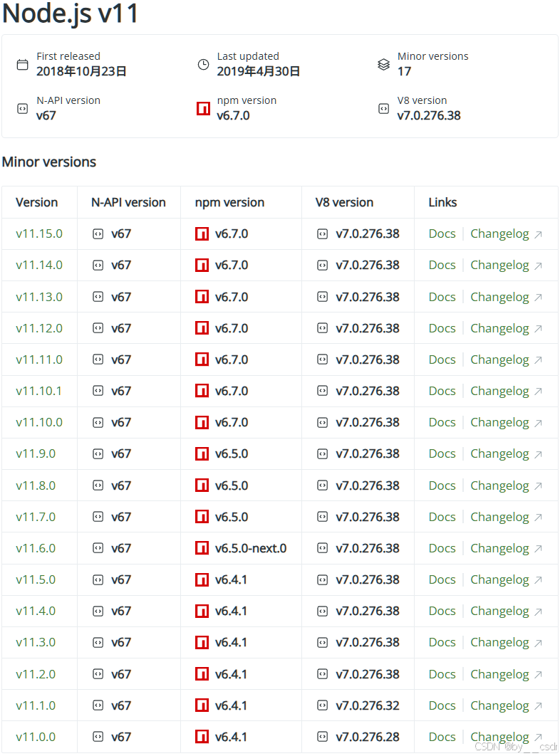Image resolution: width=560 pixels, height=756 pixels.
Task: Open the Changelog for v11.7.0
Action: [x=500, y=518]
